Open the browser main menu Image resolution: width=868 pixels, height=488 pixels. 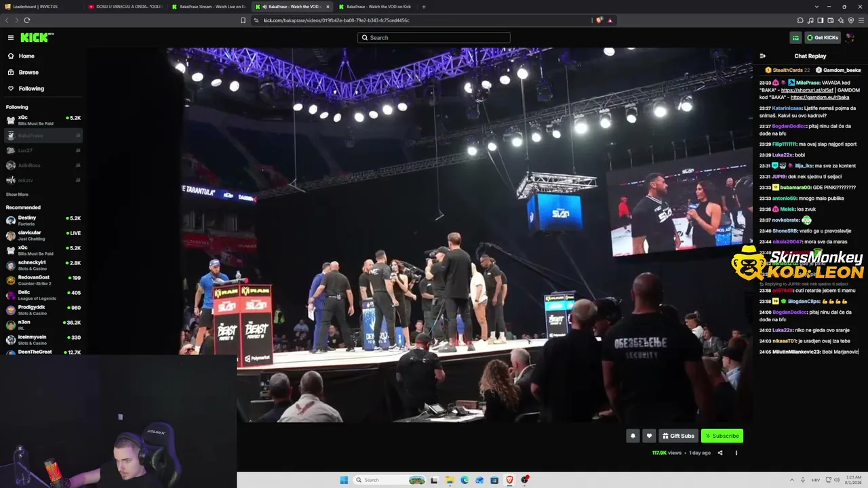[861, 20]
